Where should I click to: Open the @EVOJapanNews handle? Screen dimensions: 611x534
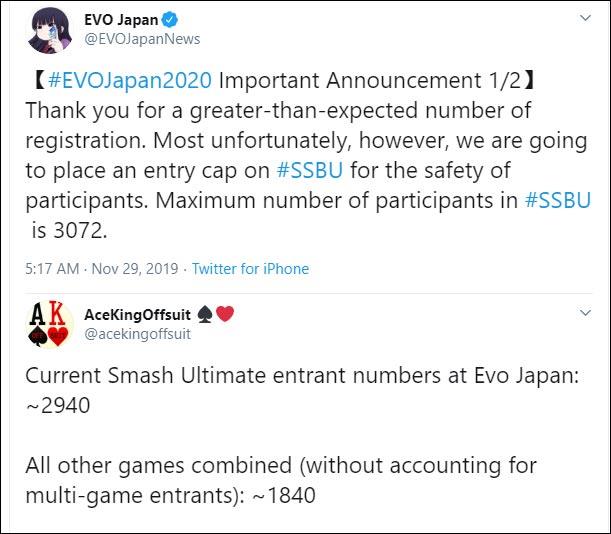[x=142, y=39]
